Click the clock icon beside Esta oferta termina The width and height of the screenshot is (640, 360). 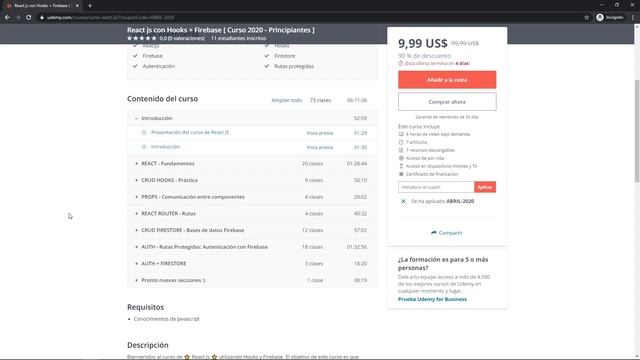coord(400,63)
